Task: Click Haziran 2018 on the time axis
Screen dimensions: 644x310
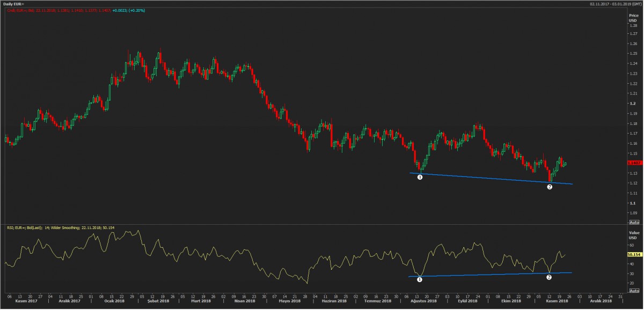Action: pyautogui.click(x=331, y=301)
